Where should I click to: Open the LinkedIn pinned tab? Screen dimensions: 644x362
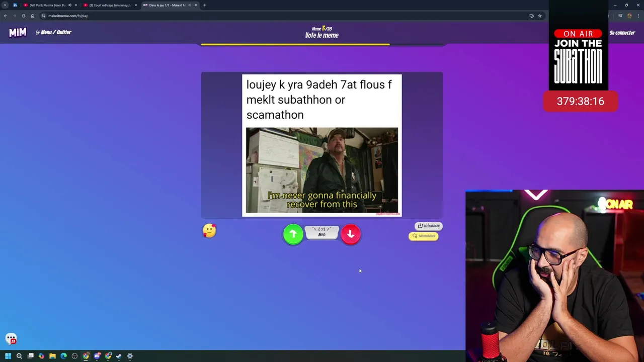point(15,5)
